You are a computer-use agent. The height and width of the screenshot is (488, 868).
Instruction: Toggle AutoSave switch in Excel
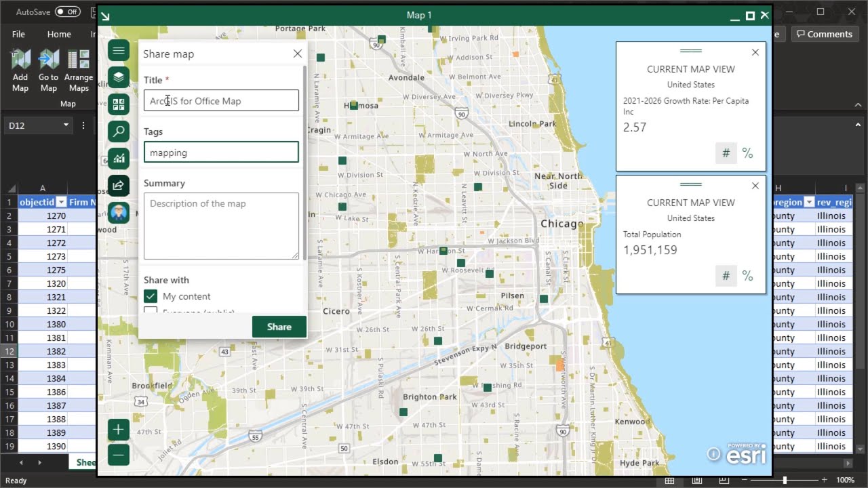coord(67,12)
